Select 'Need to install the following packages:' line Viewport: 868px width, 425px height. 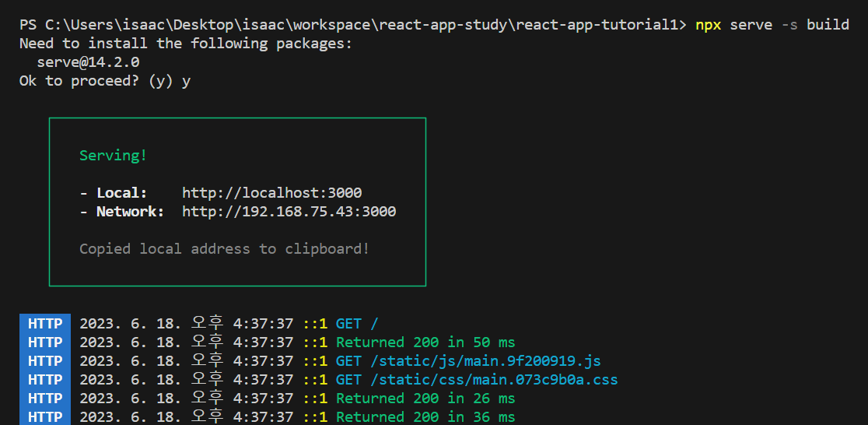point(186,44)
